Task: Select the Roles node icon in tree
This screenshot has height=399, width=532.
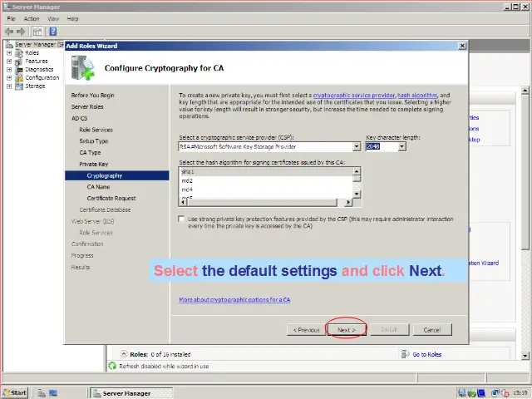Action: pos(19,53)
